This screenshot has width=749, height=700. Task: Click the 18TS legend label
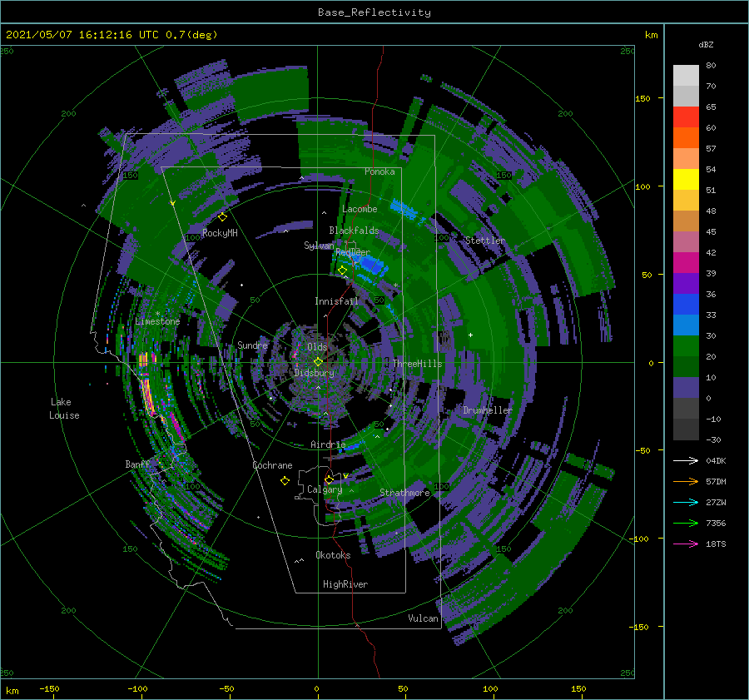(716, 544)
